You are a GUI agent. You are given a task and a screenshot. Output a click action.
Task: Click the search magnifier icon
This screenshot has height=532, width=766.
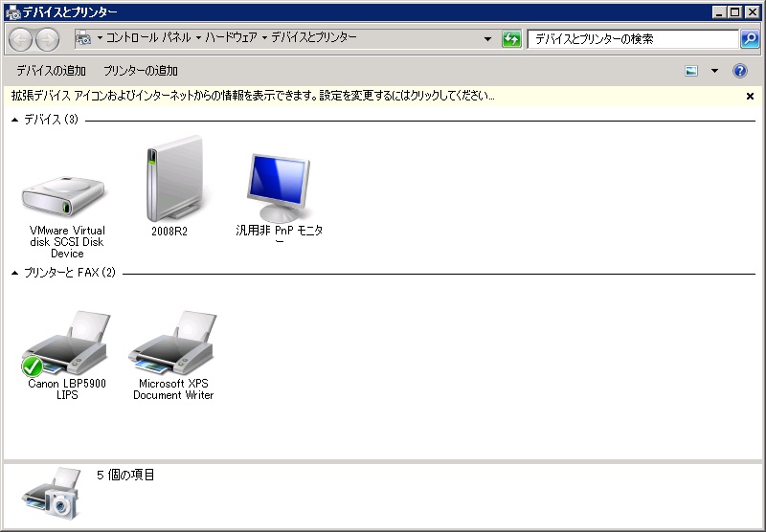(x=750, y=39)
